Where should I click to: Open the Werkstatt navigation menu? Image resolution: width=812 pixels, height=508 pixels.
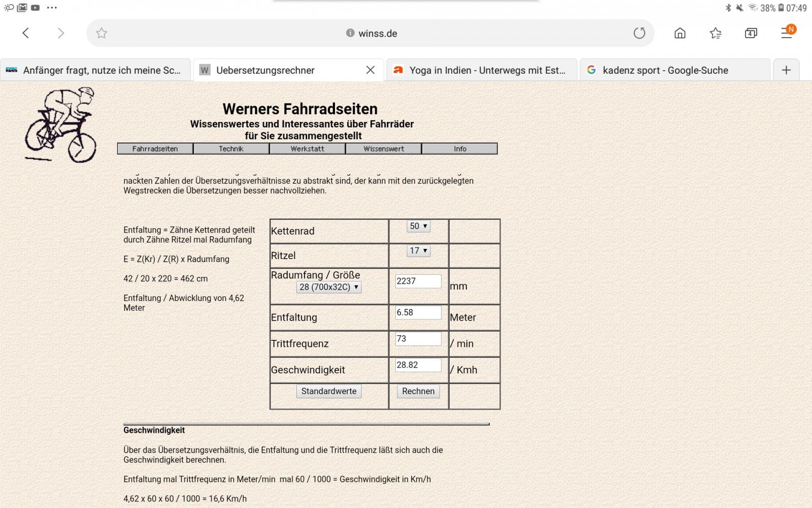[307, 149]
